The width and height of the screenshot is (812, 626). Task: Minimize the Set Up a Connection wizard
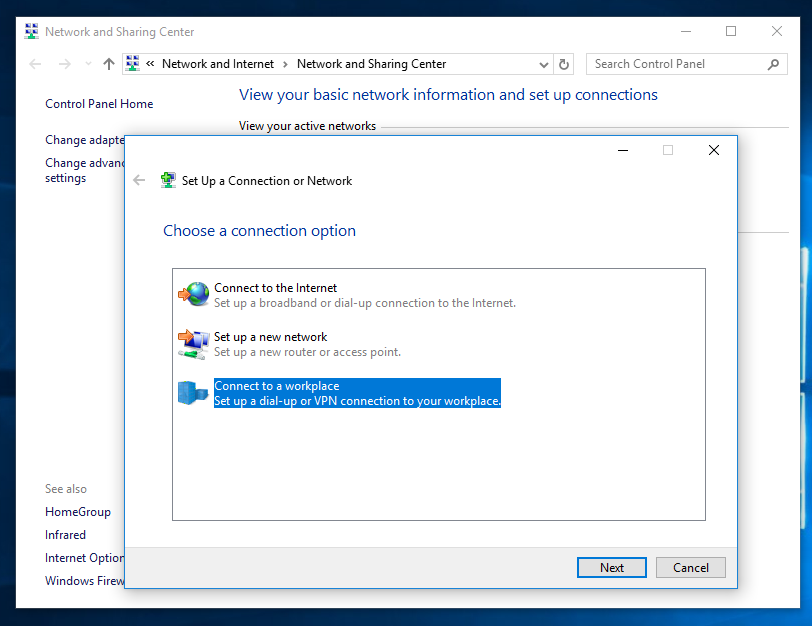623,150
